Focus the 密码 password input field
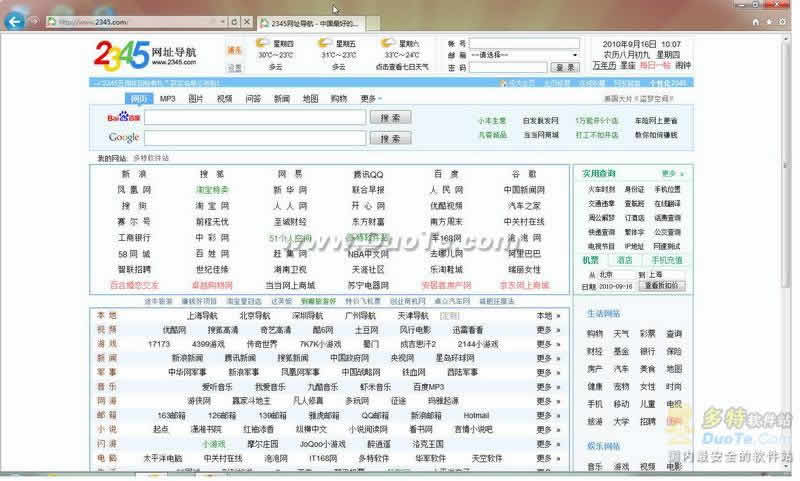Screen dimensions: 800x481 508,67
